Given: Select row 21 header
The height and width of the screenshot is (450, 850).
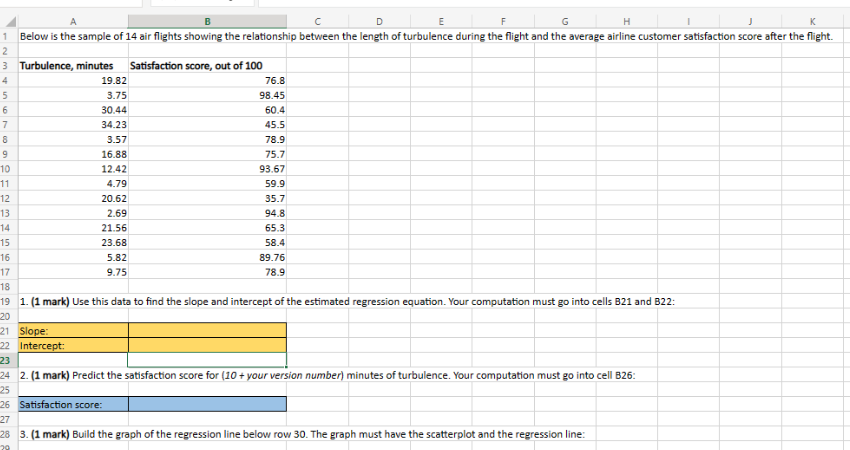Looking at the screenshot, I should tap(9, 330).
